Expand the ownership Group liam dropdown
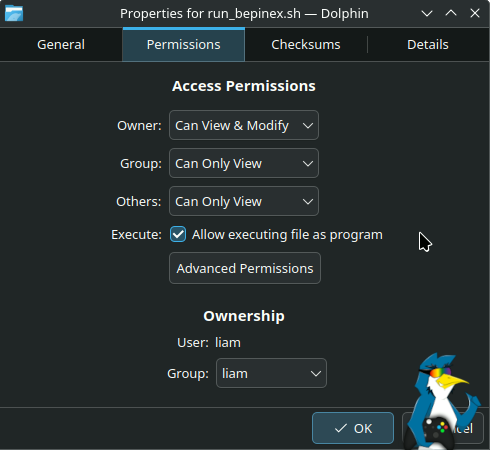The image size is (490, 450). click(271, 373)
